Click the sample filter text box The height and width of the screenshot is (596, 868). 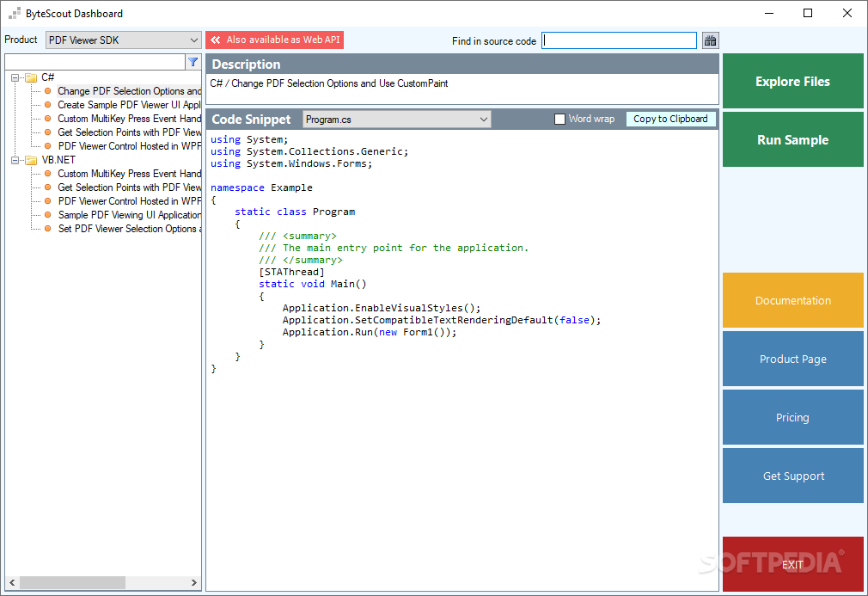95,62
